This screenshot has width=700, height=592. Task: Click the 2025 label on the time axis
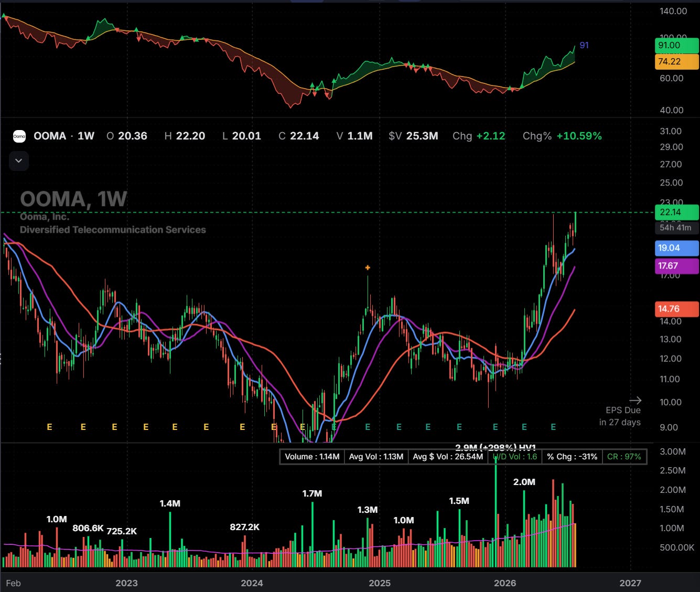[380, 583]
